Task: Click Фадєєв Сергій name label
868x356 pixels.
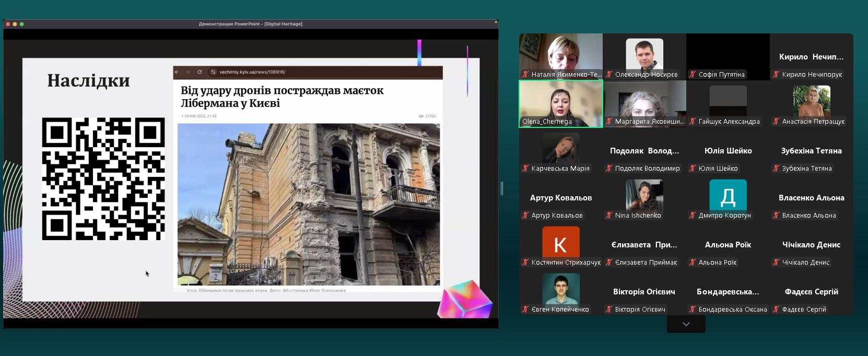Action: [804, 310]
